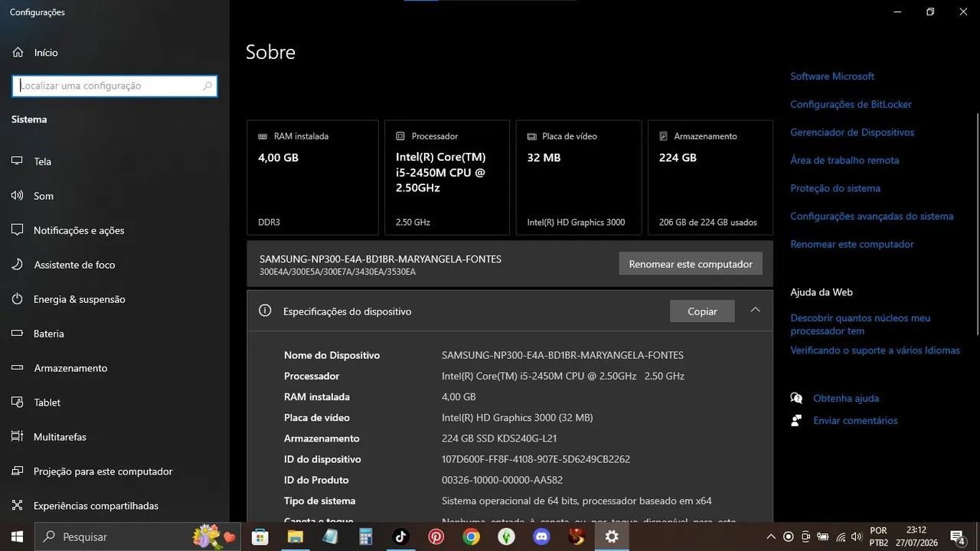Open Google Chrome from taskbar

click(472, 536)
